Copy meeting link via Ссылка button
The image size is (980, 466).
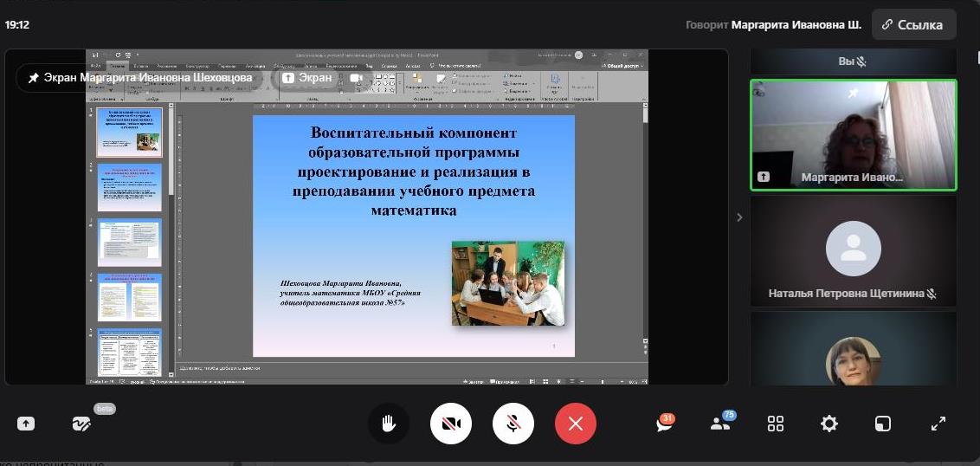[913, 25]
